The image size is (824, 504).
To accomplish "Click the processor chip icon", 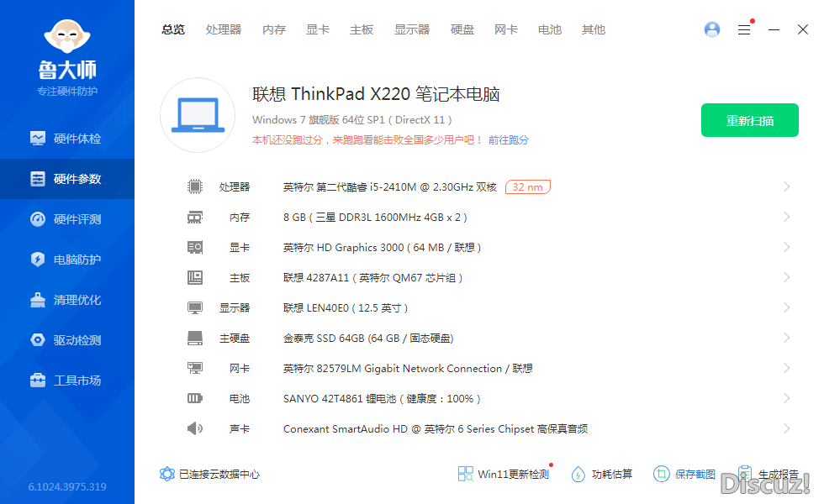I will [195, 186].
